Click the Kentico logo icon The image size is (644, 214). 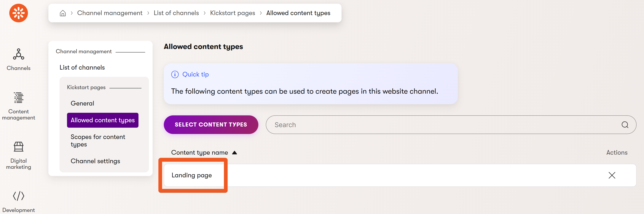point(18,13)
